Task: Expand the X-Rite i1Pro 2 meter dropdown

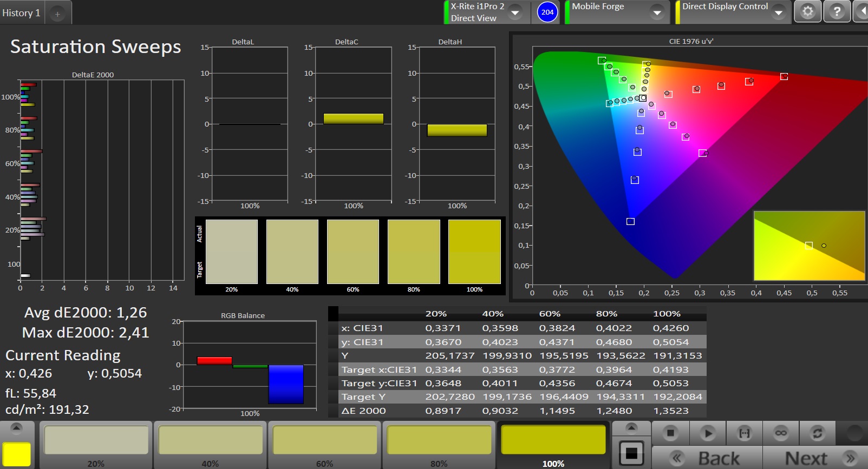Action: 515,12
